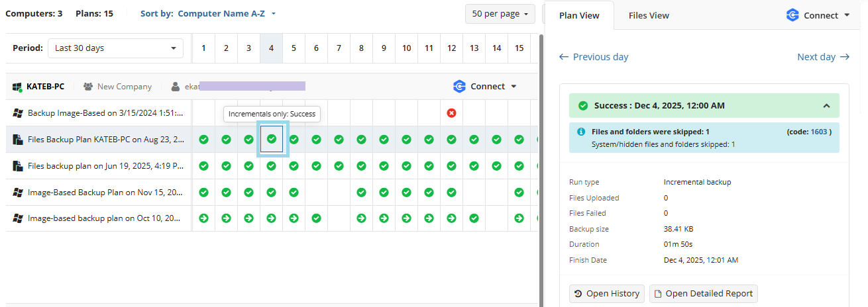Open Connect dropdown in the right panel
868x307 pixels.
point(818,15)
